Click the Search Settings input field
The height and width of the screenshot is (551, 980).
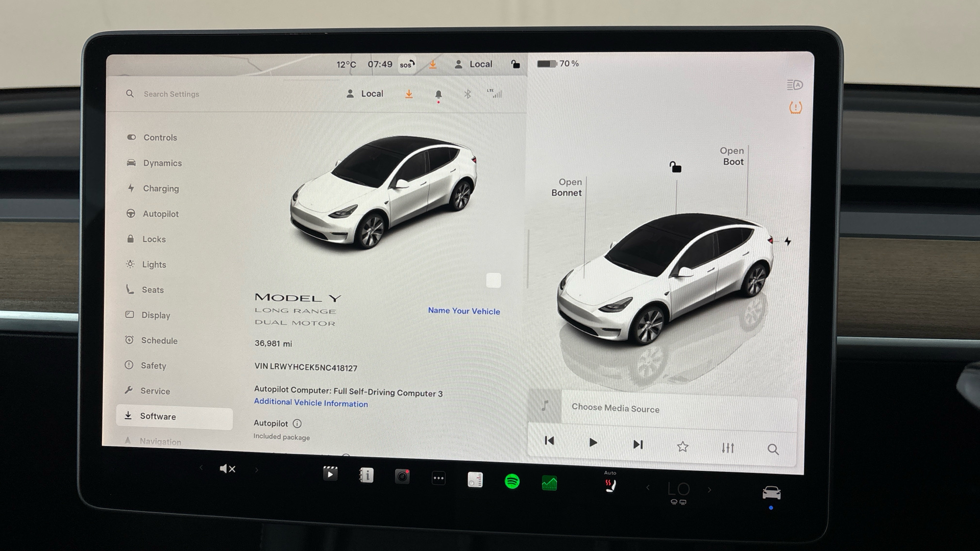point(171,94)
